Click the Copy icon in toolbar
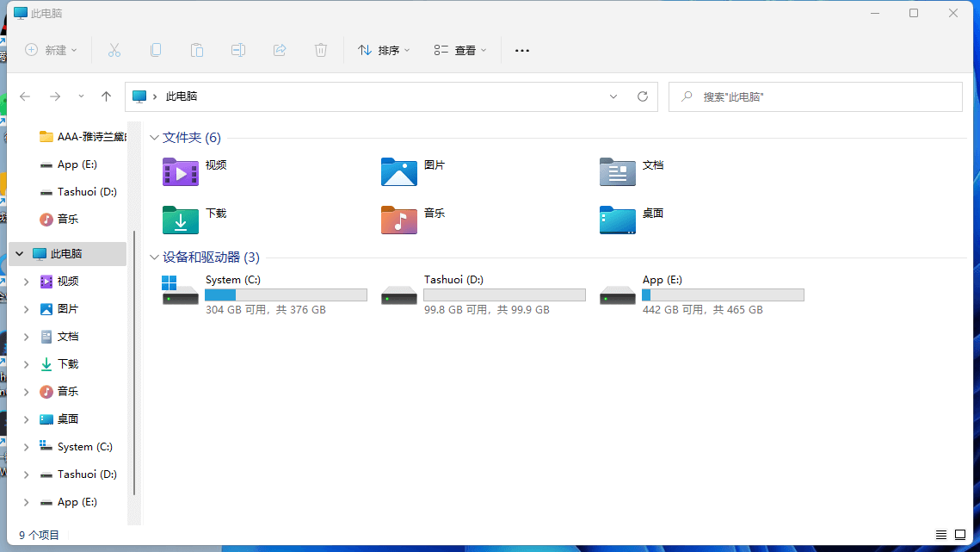Screen dimensions: 980x552 [x=156, y=50]
